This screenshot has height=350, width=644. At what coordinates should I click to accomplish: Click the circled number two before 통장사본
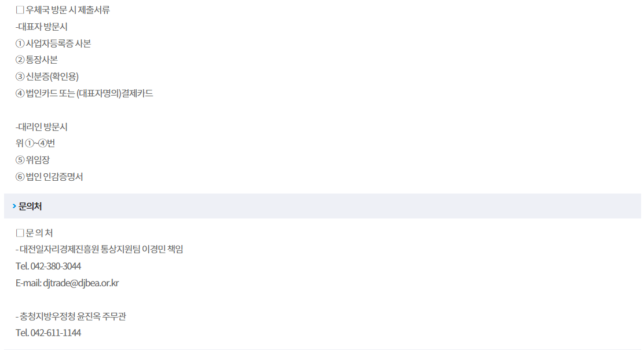[20, 60]
